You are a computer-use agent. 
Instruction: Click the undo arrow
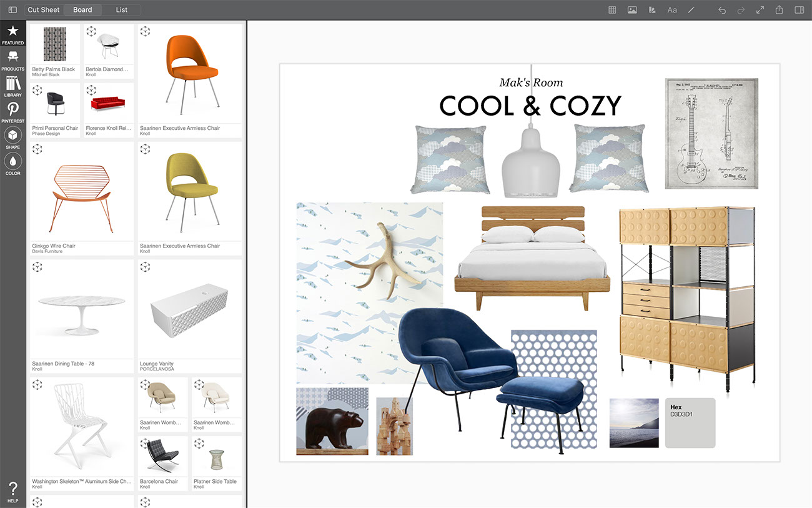click(x=722, y=10)
